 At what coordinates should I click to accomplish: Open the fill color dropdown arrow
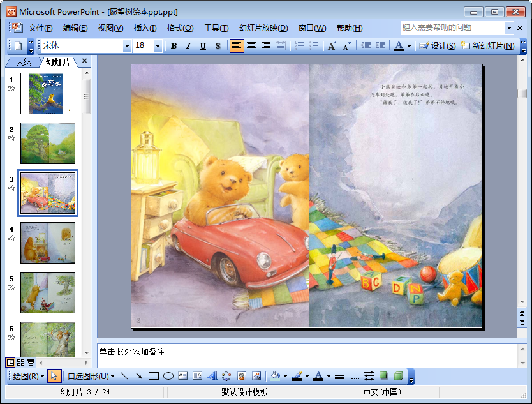pyautogui.click(x=285, y=376)
